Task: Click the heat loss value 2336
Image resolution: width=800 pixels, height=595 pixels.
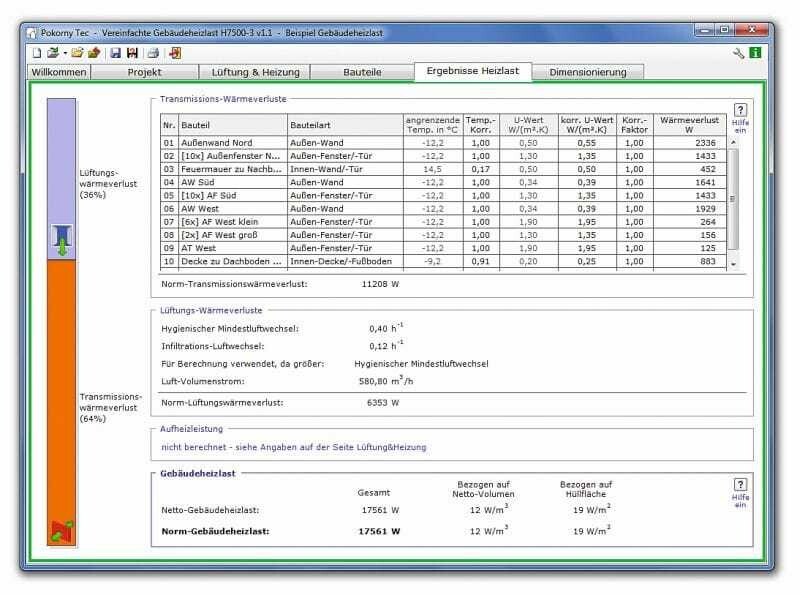Action: click(705, 143)
